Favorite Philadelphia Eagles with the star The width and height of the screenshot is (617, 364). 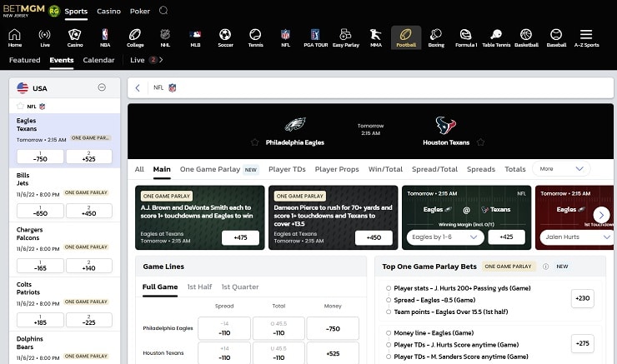click(255, 142)
